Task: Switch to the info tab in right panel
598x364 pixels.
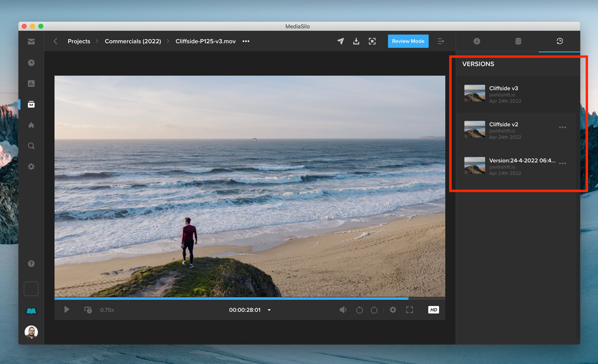Action: tap(477, 42)
